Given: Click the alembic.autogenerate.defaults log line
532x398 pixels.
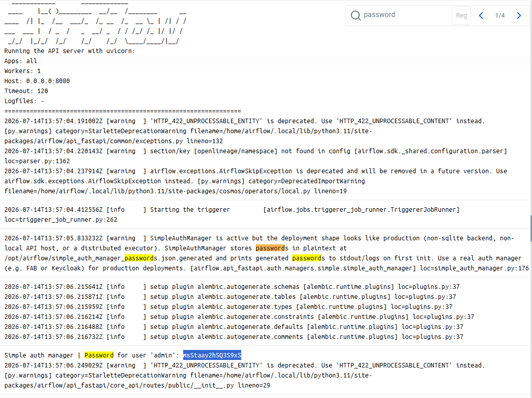Looking at the screenshot, I should tap(234, 327).
